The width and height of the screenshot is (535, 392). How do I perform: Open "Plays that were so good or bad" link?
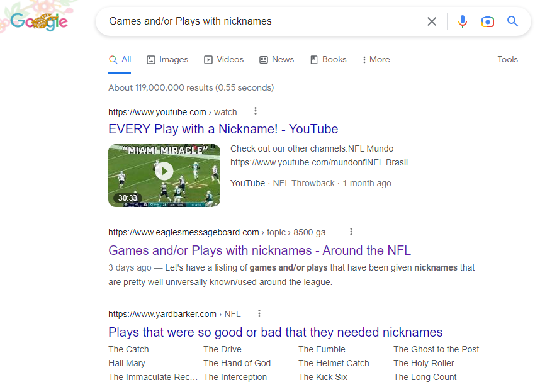tap(275, 332)
